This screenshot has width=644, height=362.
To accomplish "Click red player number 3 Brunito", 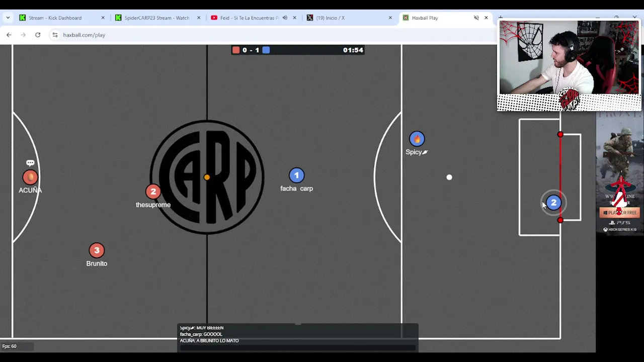I will point(97,250).
